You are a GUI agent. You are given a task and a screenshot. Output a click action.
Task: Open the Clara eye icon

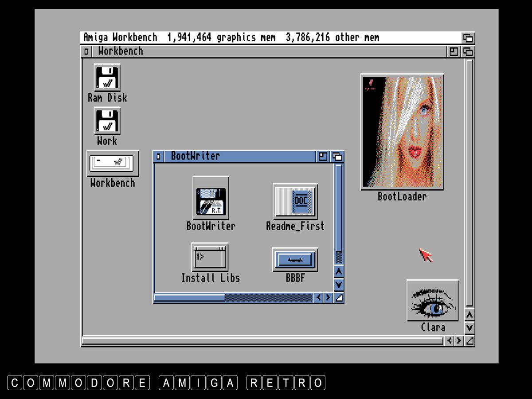click(432, 300)
